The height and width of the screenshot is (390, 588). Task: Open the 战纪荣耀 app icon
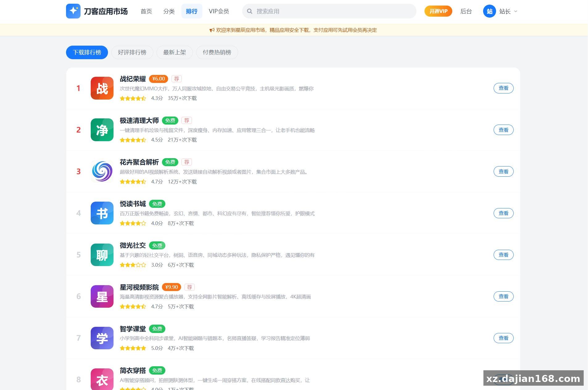(x=102, y=88)
